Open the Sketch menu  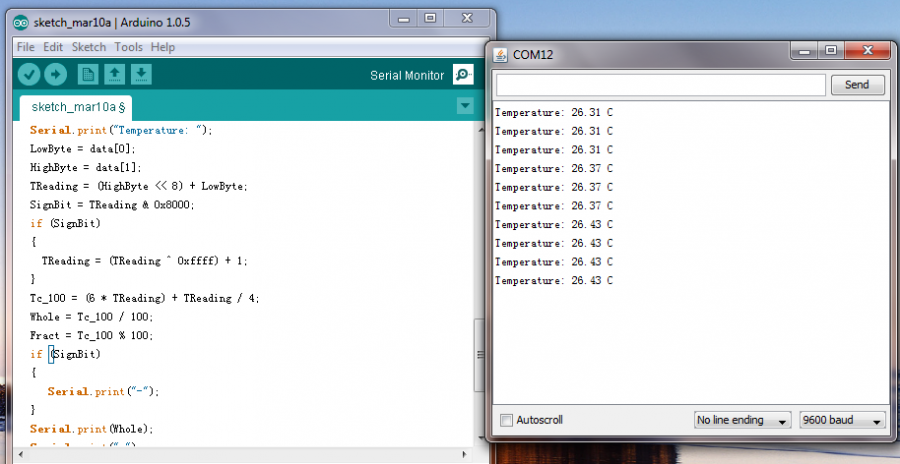point(89,47)
